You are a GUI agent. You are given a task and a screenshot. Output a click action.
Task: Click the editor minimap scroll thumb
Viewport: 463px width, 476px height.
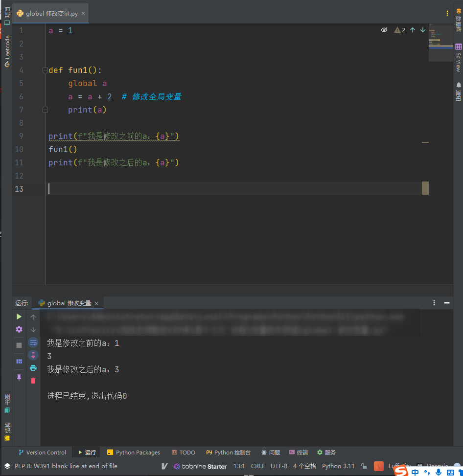[x=440, y=43]
